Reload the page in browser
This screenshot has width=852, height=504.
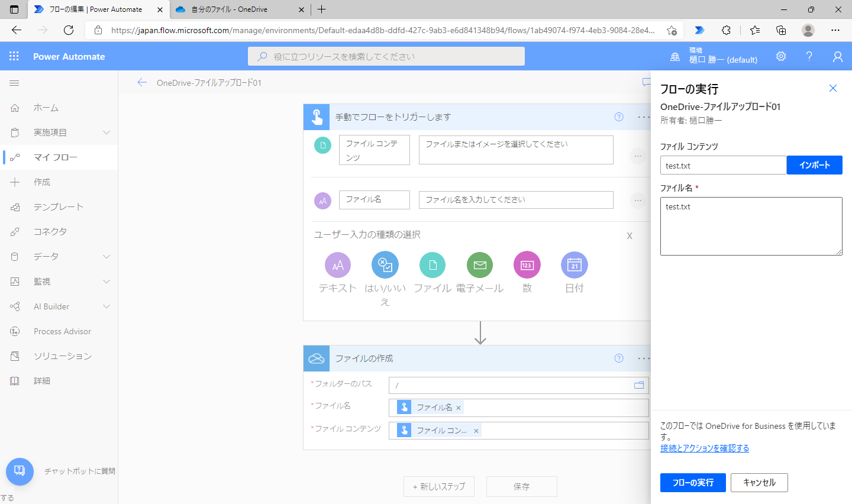[69, 30]
